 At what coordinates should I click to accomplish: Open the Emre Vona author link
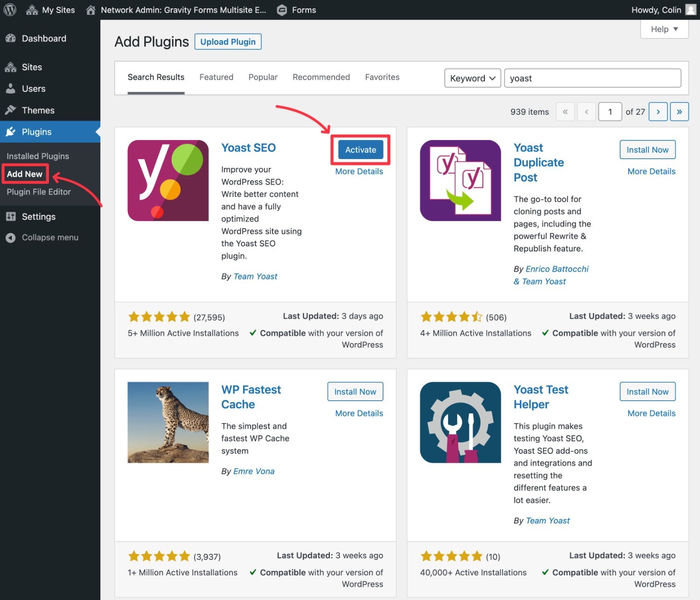[254, 471]
